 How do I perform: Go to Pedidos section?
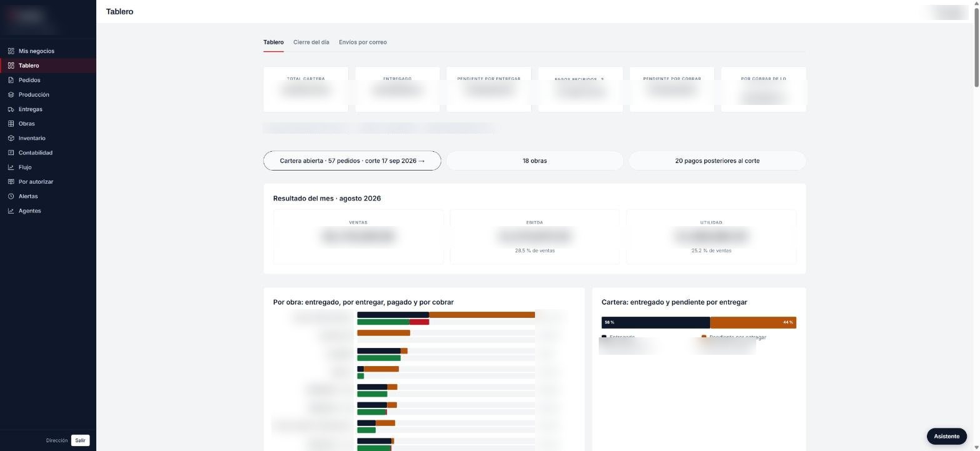[48, 80]
